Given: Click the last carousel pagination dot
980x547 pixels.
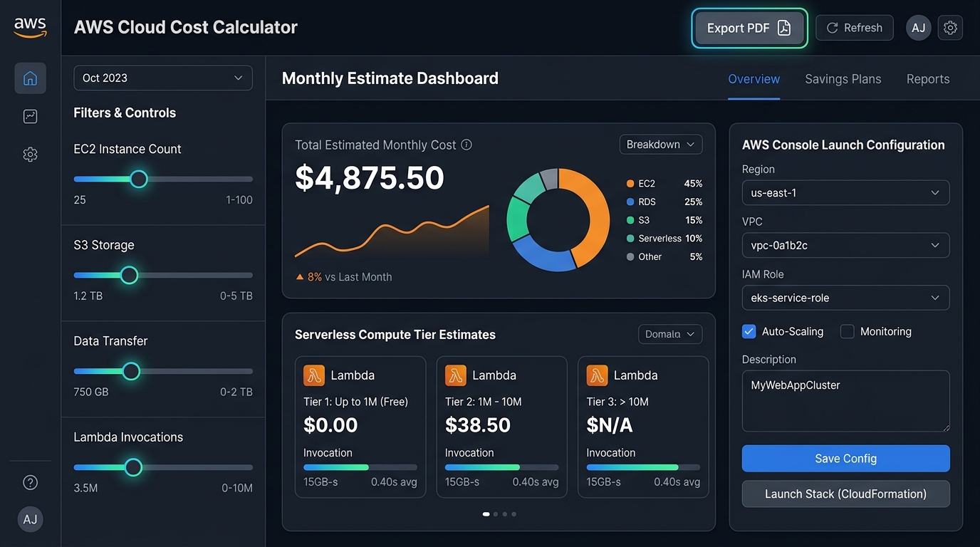Looking at the screenshot, I should pyautogui.click(x=514, y=514).
